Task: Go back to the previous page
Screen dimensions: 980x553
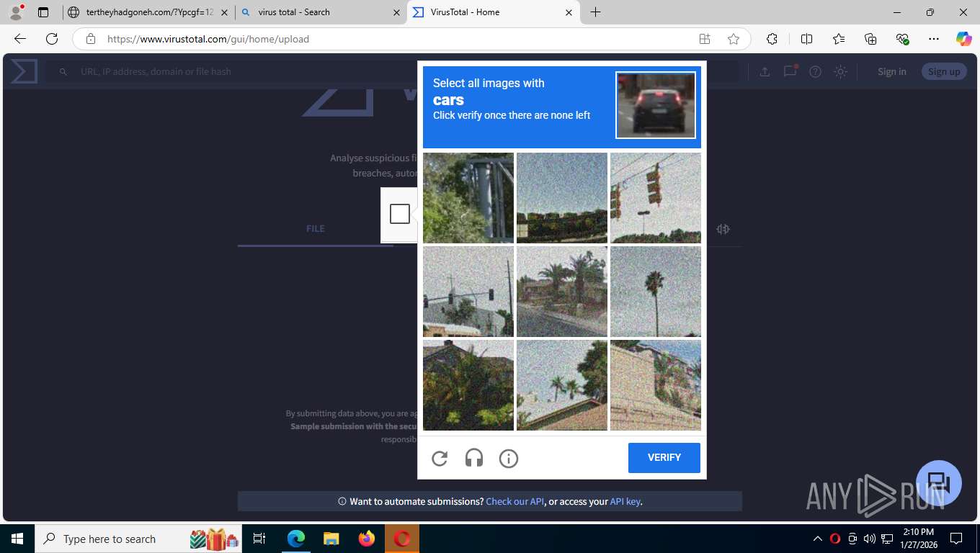Action: (x=20, y=39)
